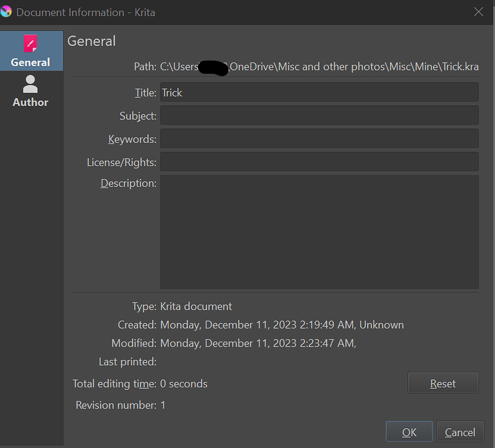This screenshot has width=495, height=448.
Task: Click the file path ending in Trick.kra
Action: tap(319, 67)
